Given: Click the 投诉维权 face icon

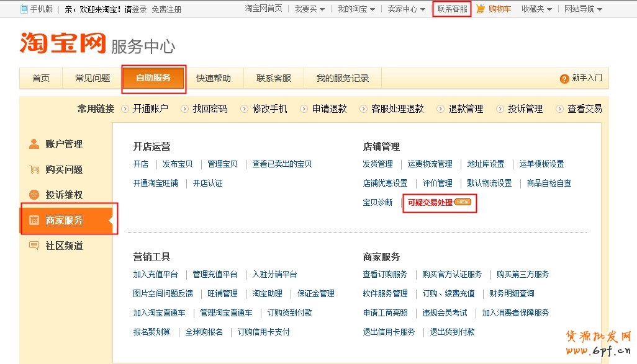Looking at the screenshot, I should [34, 195].
